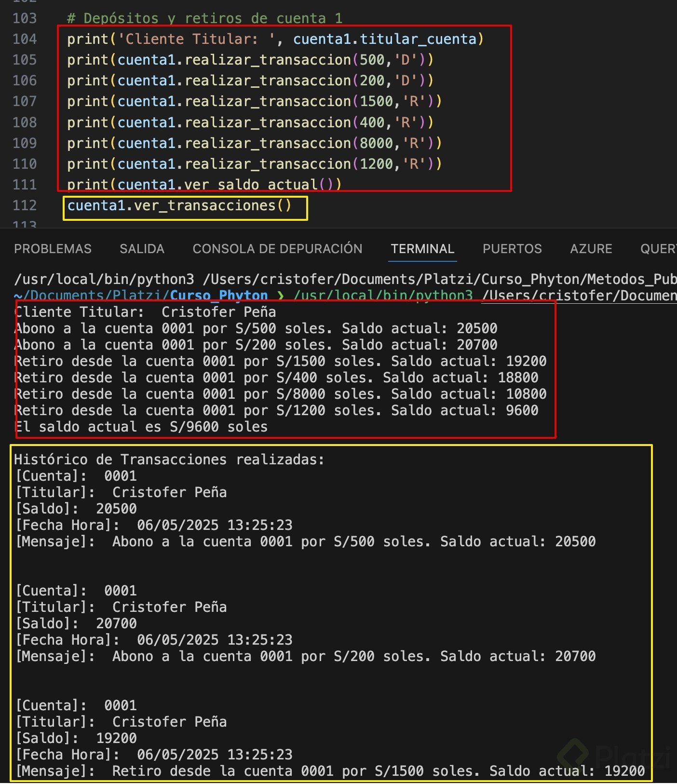Viewport: 677px width, 784px height.
Task: Open the CONSOLA DE DEPURACIÓN tab
Action: point(277,249)
